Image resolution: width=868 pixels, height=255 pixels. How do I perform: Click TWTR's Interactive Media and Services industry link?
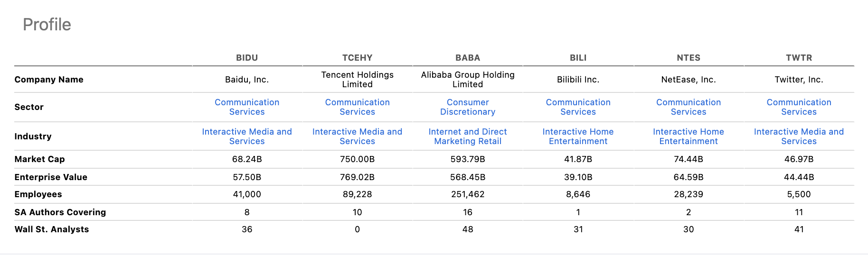tap(799, 137)
